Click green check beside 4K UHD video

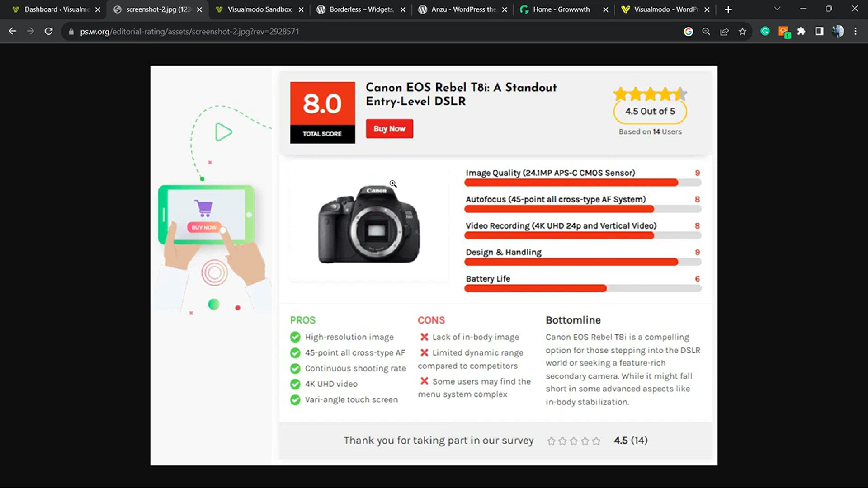coord(295,384)
